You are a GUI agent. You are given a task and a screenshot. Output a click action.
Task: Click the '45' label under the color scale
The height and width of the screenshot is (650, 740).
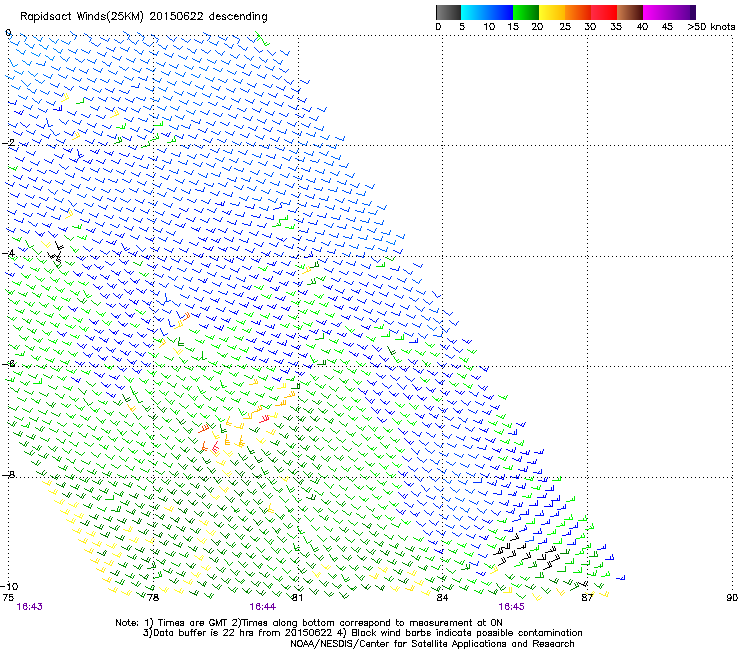tap(667, 27)
